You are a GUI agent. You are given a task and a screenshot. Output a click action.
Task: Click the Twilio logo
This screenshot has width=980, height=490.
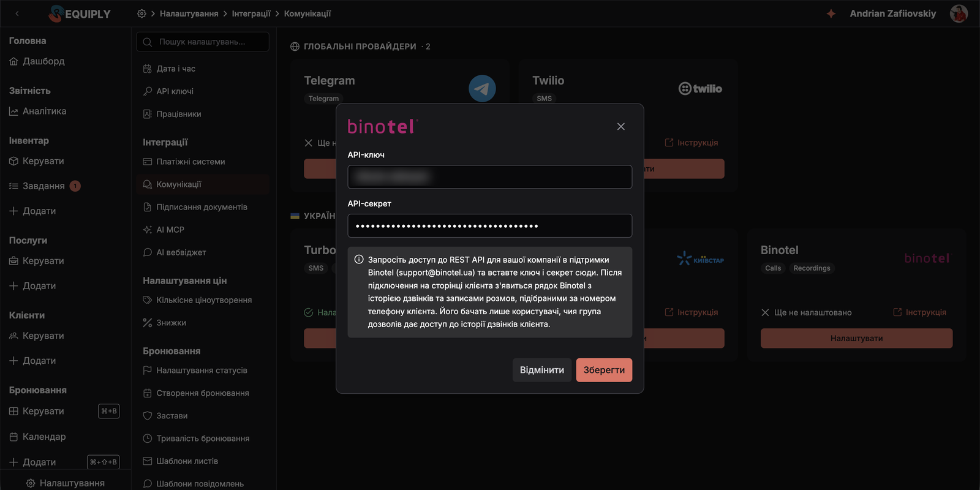(700, 89)
